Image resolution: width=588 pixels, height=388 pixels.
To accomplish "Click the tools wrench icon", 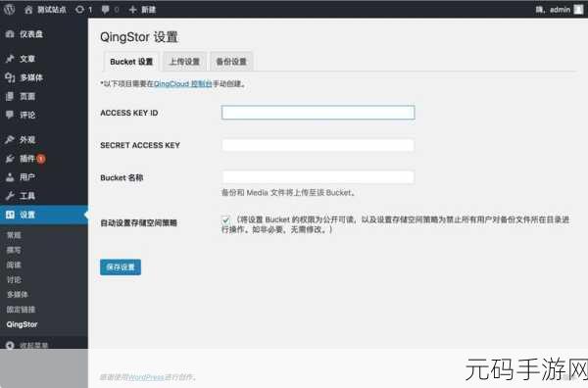I will point(10,196).
